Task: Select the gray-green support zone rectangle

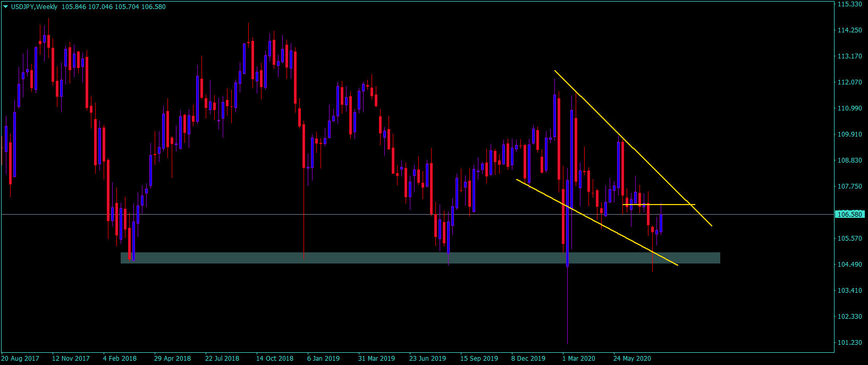Action: 420,258
